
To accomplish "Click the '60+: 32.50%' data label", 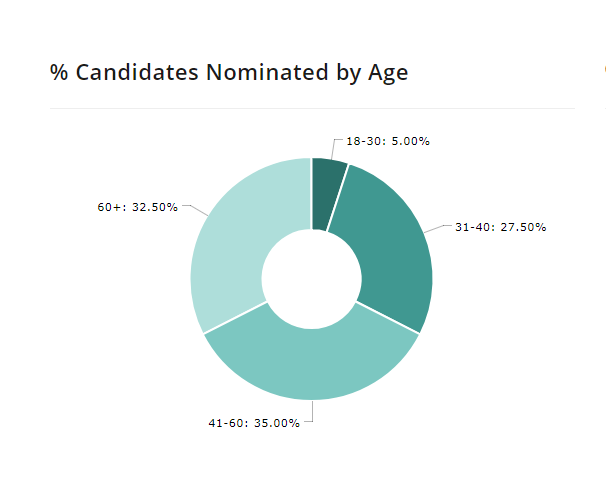I will tap(137, 207).
